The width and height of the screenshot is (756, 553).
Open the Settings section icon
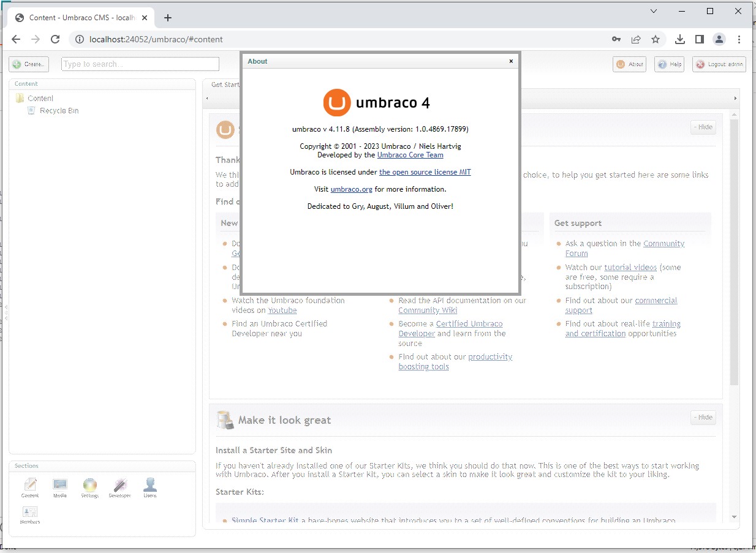pos(90,487)
